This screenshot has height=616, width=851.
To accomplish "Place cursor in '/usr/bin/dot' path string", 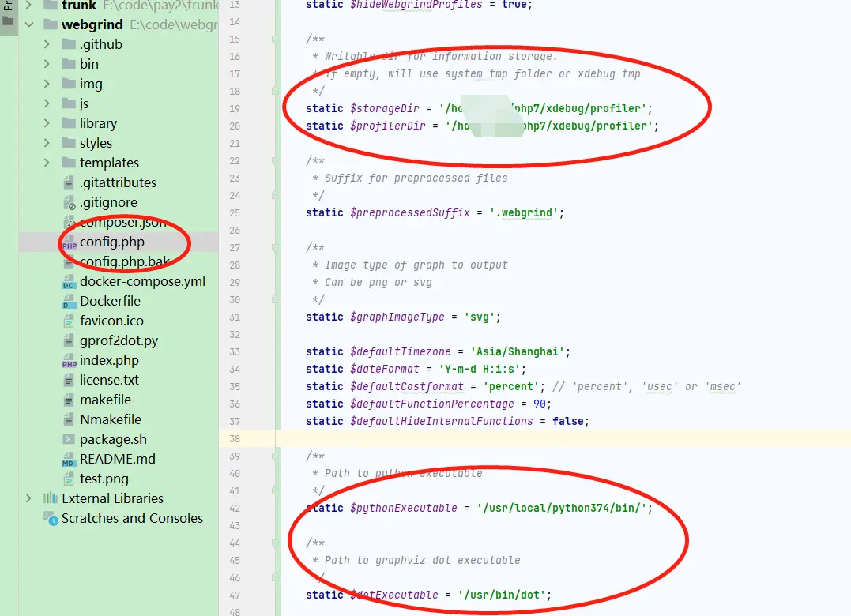I will click(502, 595).
